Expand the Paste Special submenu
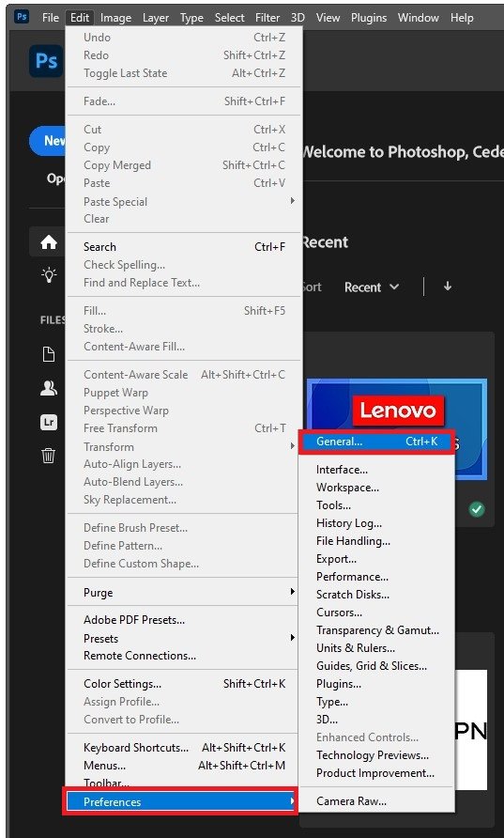The image size is (504, 838). [x=182, y=201]
